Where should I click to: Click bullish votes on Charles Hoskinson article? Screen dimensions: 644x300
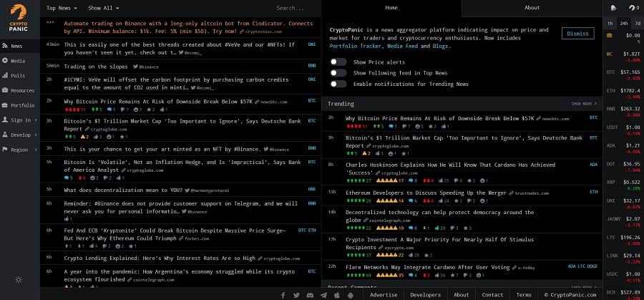(x=358, y=180)
